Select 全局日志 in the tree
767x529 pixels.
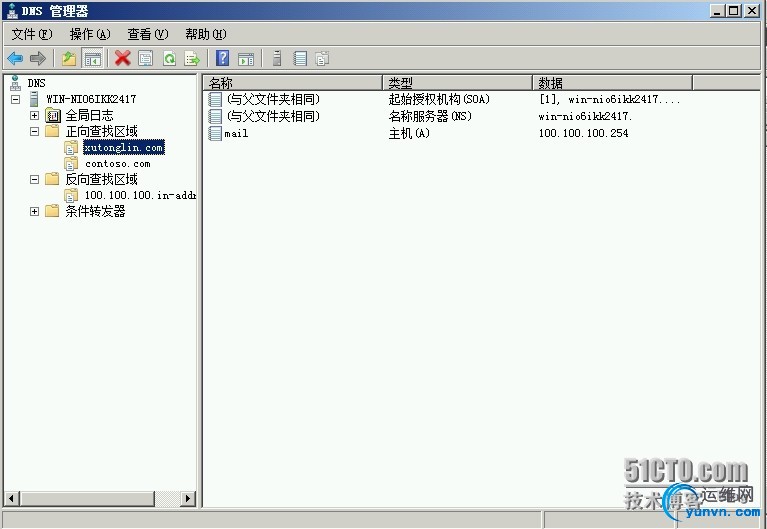point(90,115)
